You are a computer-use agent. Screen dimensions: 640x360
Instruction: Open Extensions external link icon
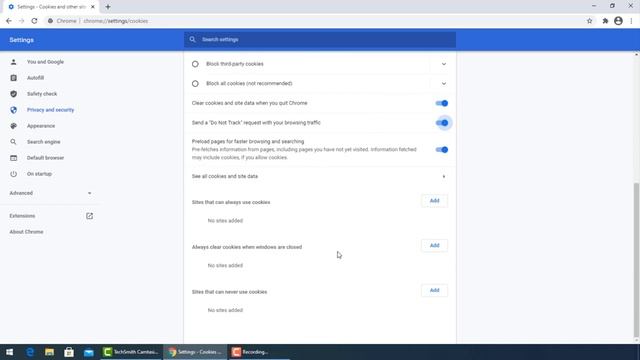[89, 216]
